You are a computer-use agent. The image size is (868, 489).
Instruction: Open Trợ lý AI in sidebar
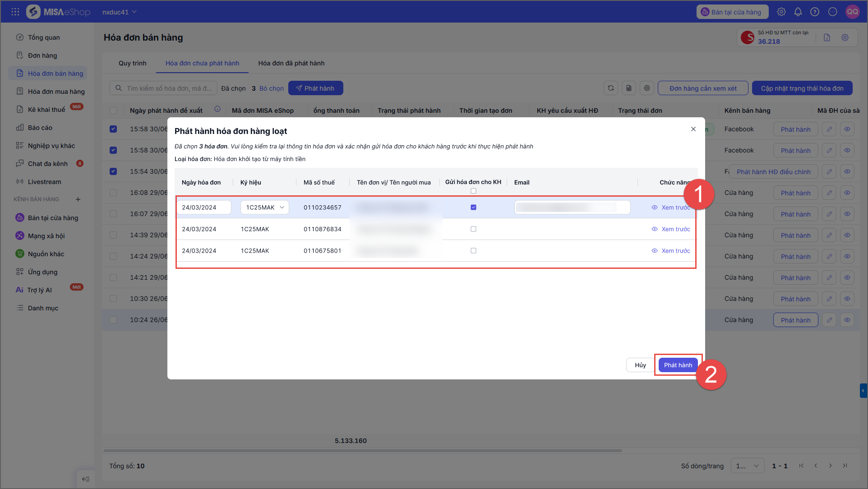pyautogui.click(x=39, y=290)
